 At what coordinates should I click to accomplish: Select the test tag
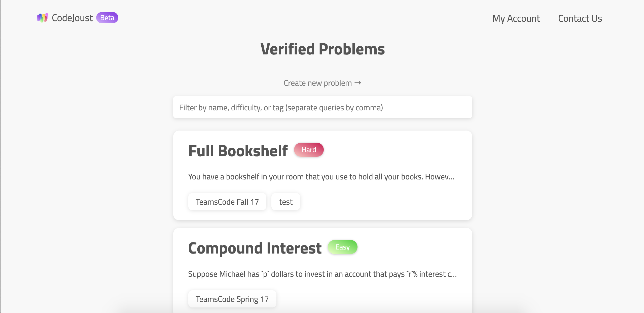click(x=285, y=201)
